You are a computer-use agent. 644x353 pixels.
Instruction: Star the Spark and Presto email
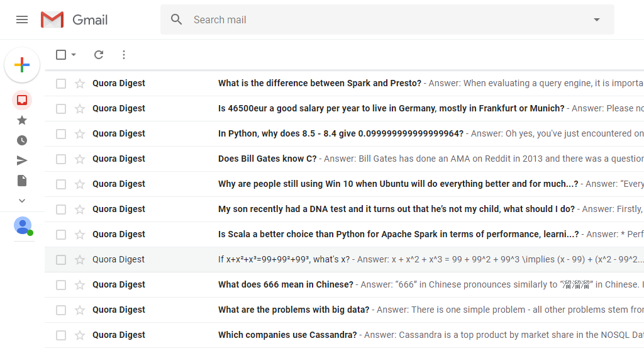pos(80,84)
